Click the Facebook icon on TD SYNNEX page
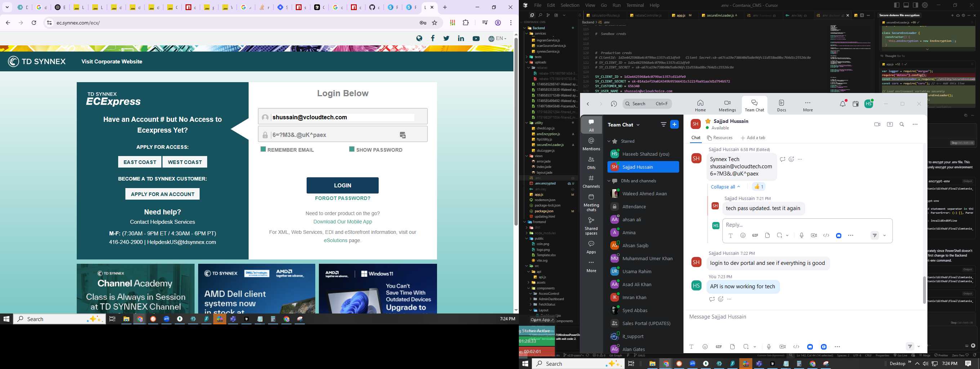 point(433,38)
